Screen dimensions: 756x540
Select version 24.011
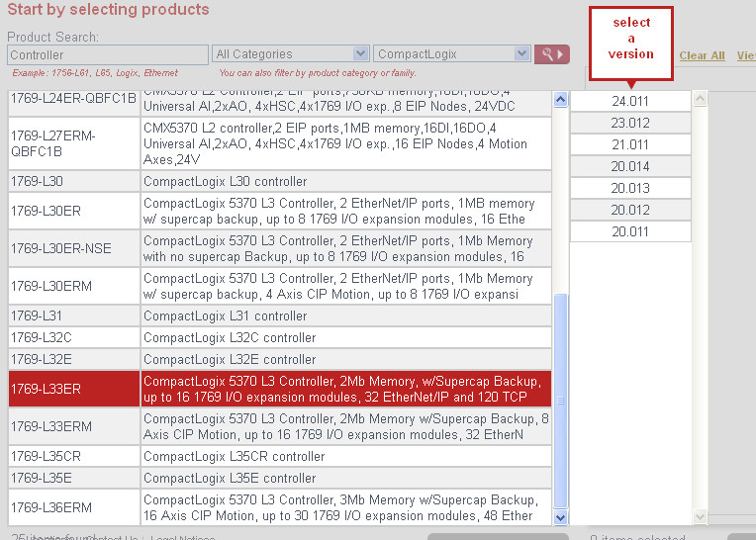(630, 101)
